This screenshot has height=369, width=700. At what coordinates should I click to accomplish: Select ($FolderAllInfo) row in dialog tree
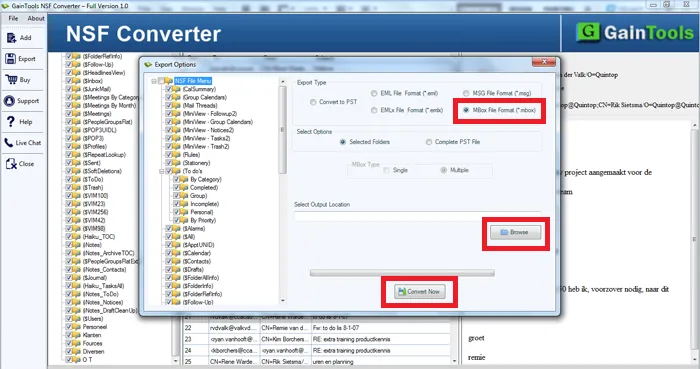(x=201, y=278)
